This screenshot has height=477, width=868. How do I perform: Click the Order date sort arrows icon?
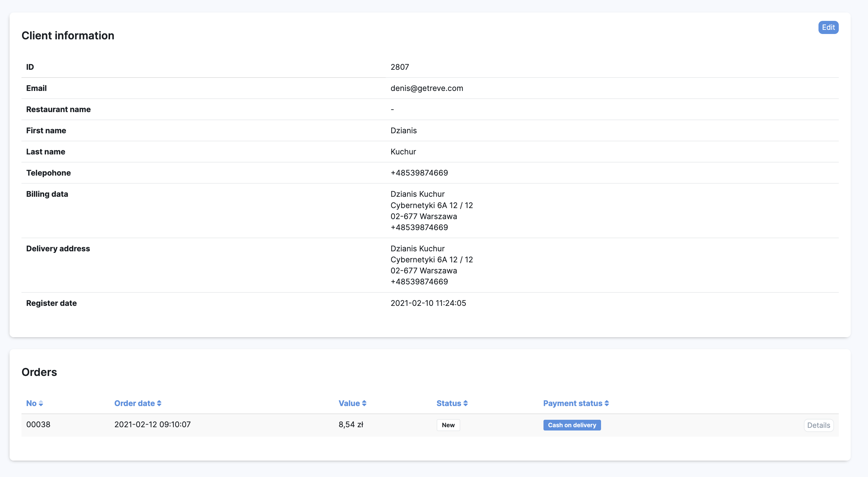tap(159, 403)
